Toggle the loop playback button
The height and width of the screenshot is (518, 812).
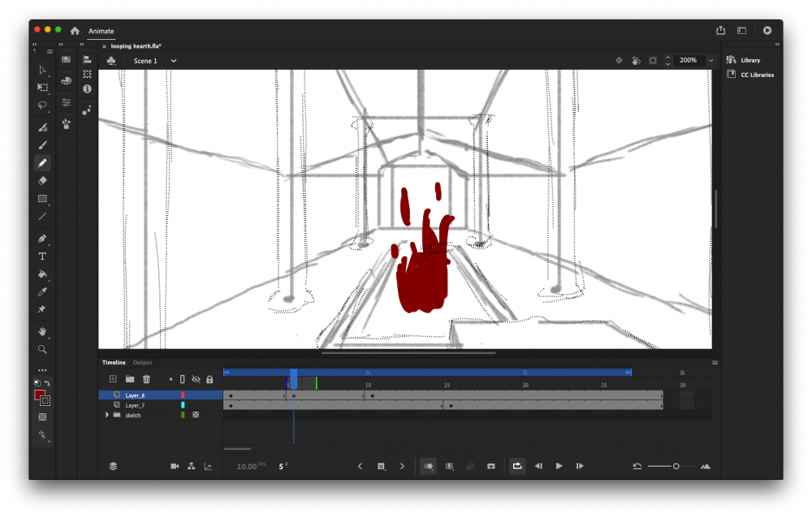point(516,466)
